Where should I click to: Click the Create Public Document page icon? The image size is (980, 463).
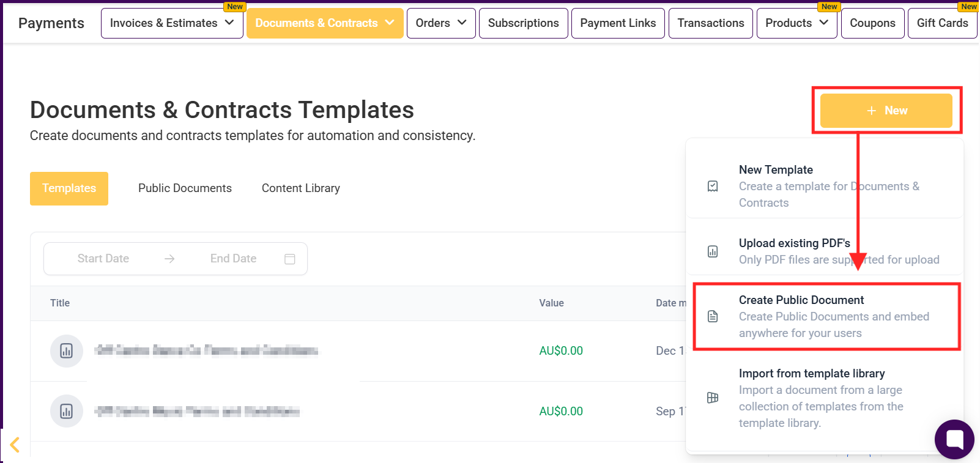(x=713, y=316)
